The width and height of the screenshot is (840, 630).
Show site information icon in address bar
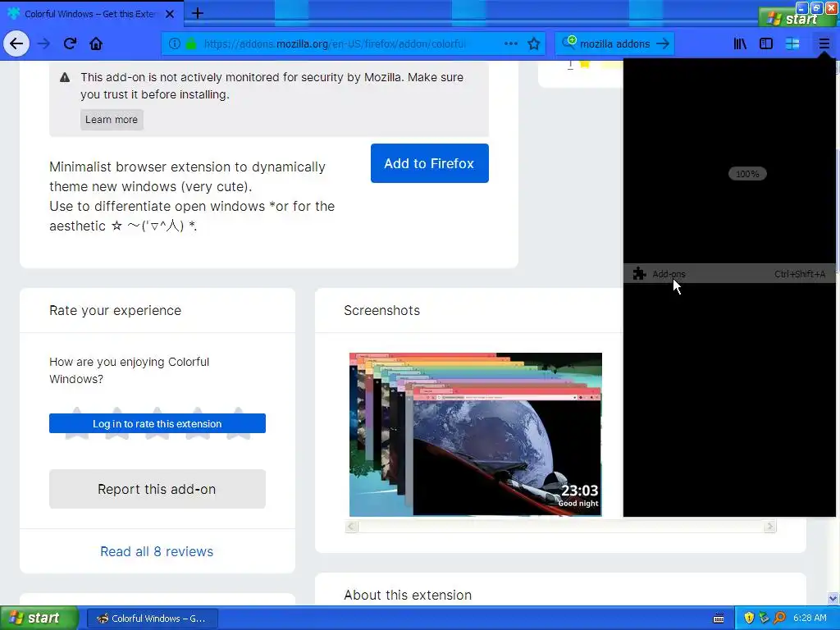click(x=174, y=43)
